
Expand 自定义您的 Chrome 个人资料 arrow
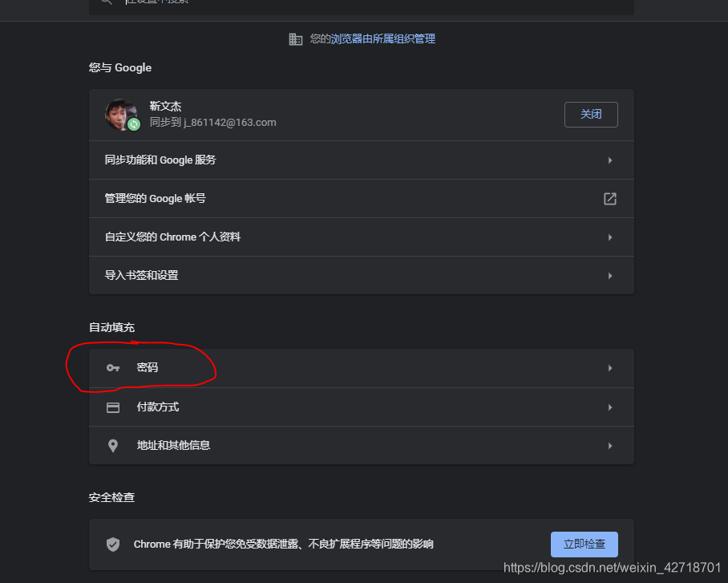[x=610, y=237]
